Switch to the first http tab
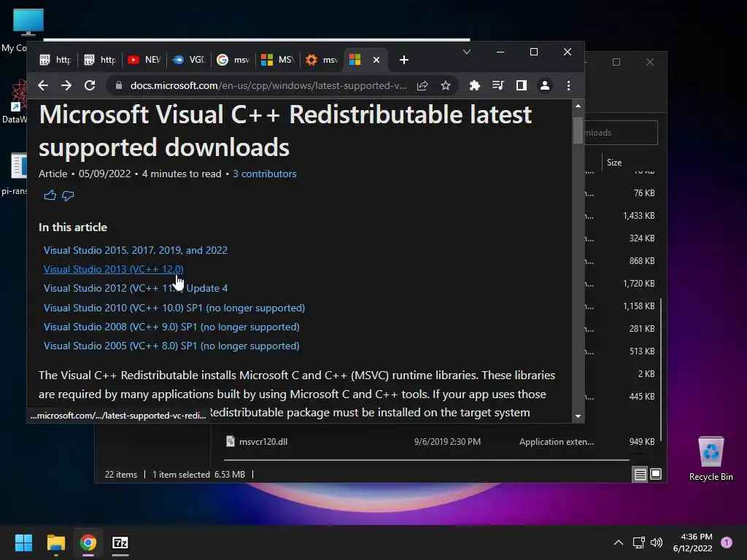Viewport: 747px width, 560px height. click(55, 60)
